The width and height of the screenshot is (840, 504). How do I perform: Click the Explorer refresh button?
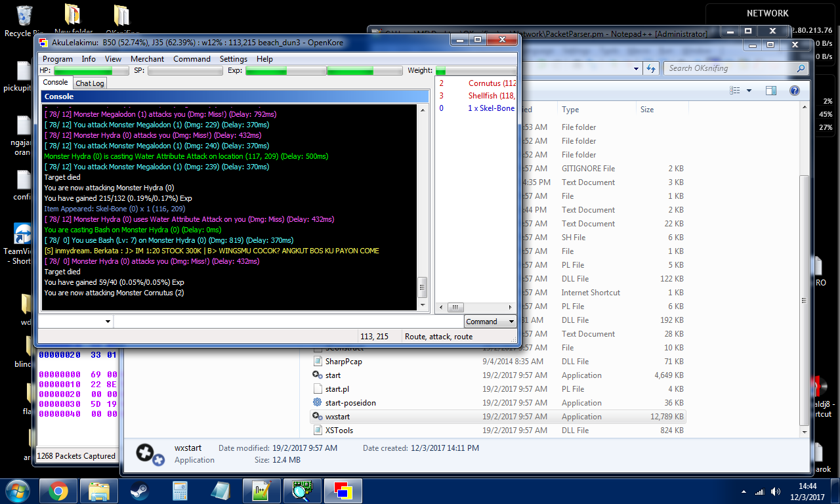pos(652,68)
